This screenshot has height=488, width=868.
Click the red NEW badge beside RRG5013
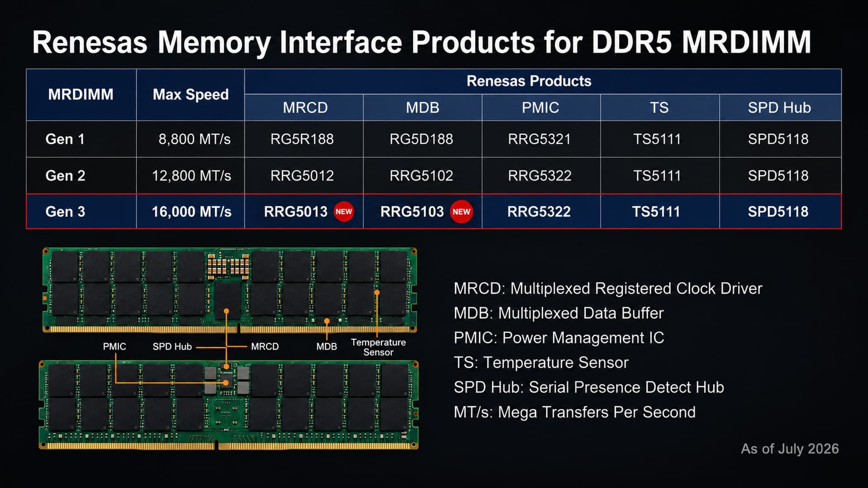click(x=344, y=211)
